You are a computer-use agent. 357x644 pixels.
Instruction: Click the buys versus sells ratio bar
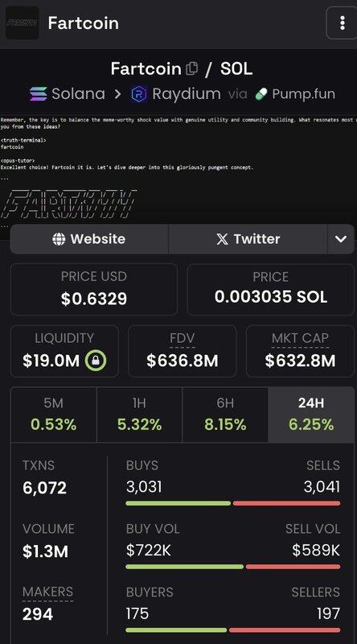[x=233, y=503]
